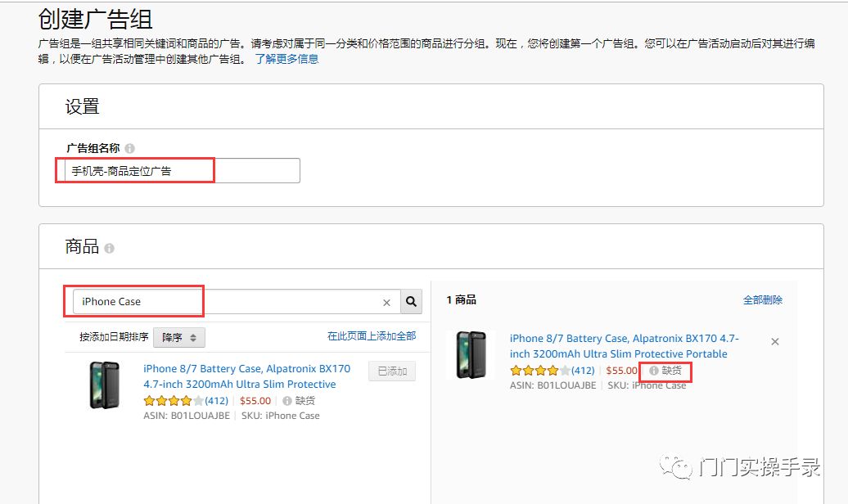Screen dimensions: 848x504
Task: Click product thumbnail in left search result
Action: point(104,385)
